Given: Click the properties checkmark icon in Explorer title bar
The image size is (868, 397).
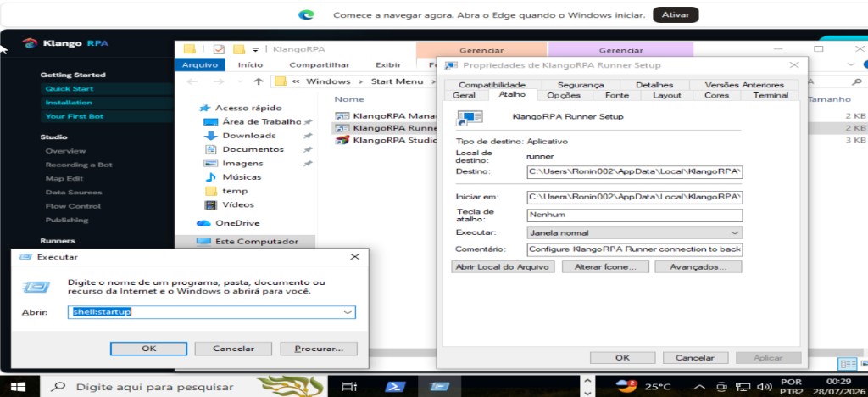Looking at the screenshot, I should (x=220, y=49).
